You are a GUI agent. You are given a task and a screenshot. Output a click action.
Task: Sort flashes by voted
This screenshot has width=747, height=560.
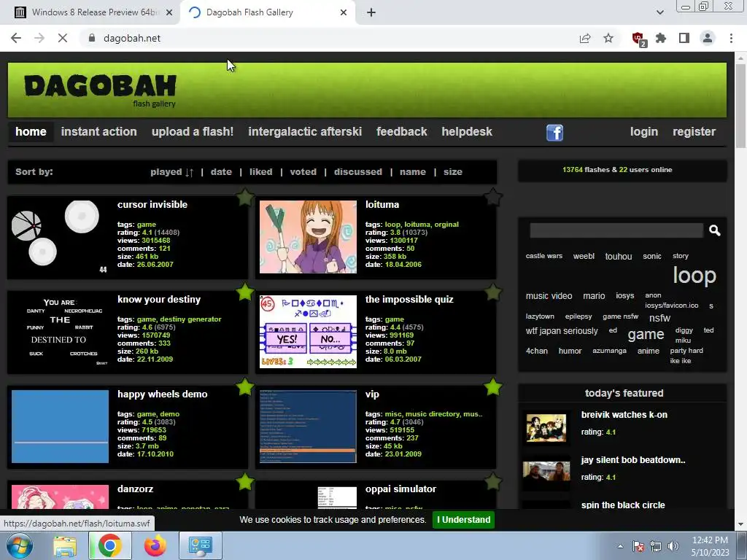coord(303,172)
